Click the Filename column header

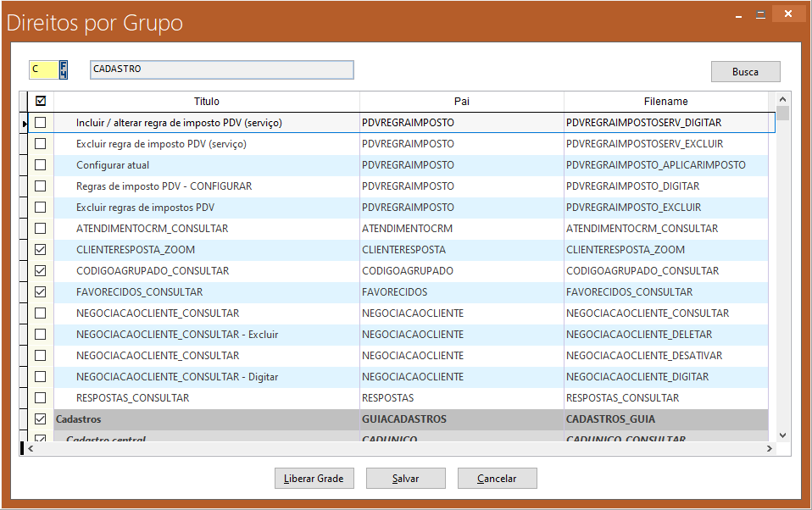665,102
